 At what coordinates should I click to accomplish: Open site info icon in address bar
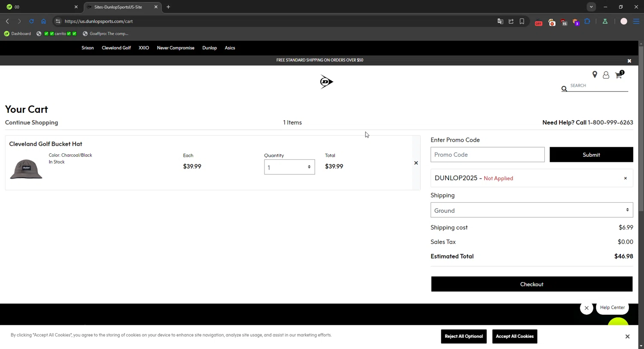point(58,21)
